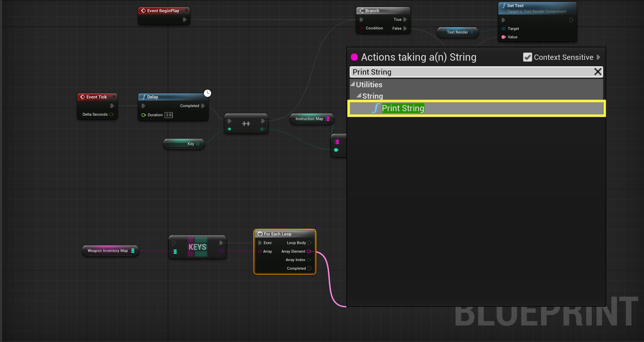Click the Array Index output pin

[309, 260]
